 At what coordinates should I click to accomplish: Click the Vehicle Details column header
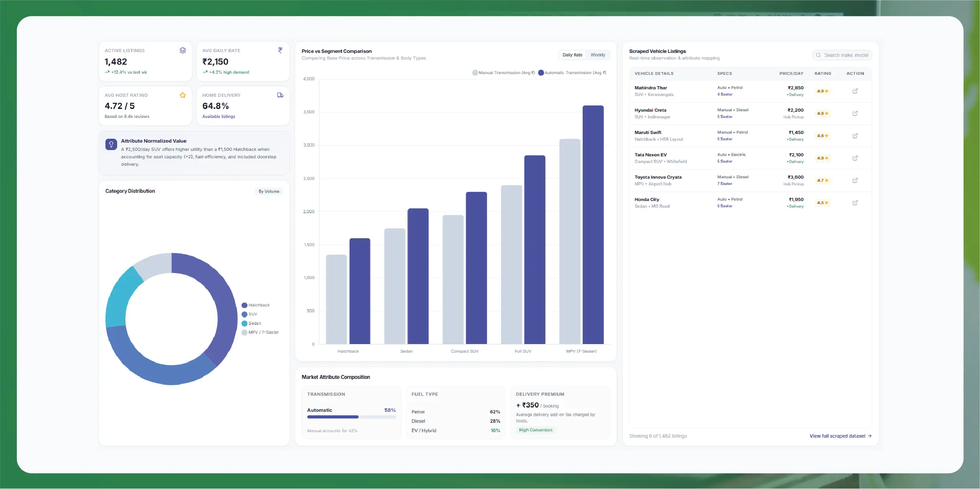(654, 74)
